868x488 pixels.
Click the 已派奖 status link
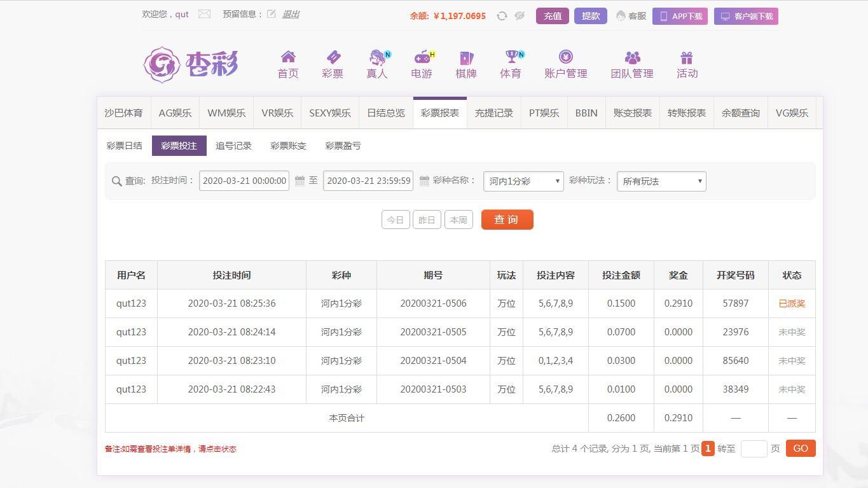[x=792, y=303]
